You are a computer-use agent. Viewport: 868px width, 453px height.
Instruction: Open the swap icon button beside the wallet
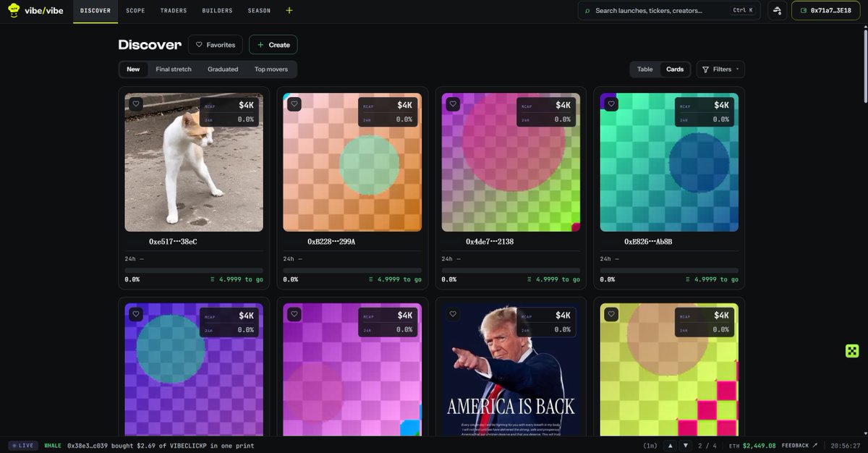point(778,11)
